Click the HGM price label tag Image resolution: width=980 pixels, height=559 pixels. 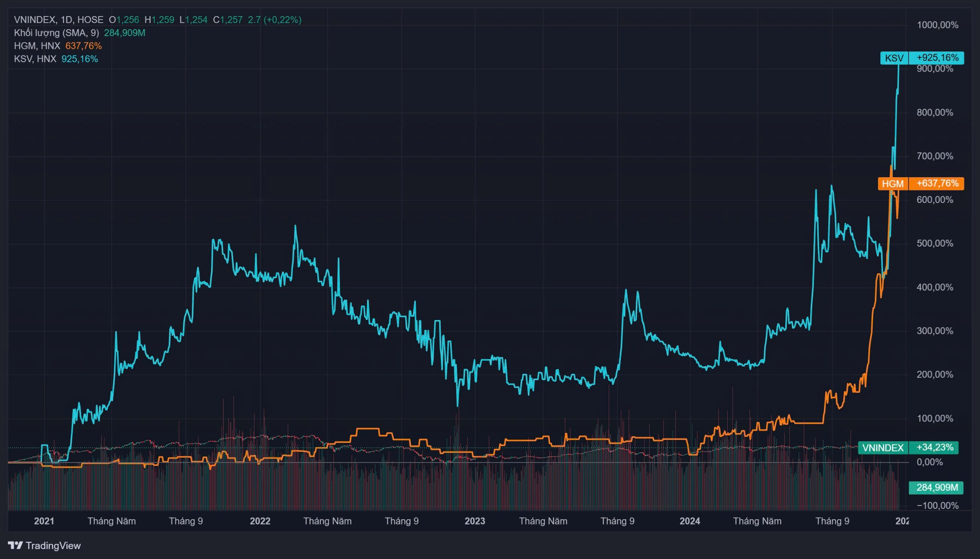tap(893, 183)
